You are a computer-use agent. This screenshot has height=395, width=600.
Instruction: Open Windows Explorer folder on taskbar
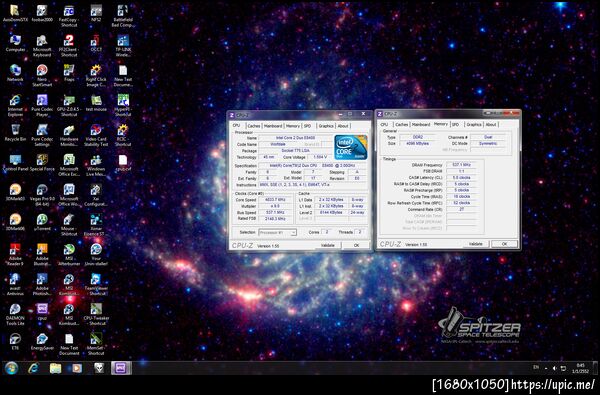pyautogui.click(x=55, y=368)
